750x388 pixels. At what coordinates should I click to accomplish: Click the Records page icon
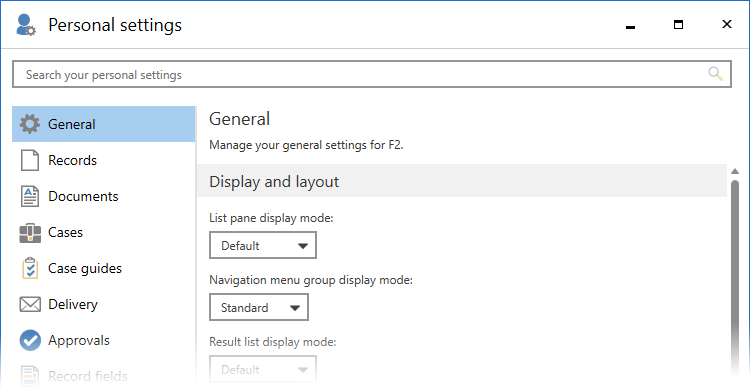pyautogui.click(x=30, y=160)
